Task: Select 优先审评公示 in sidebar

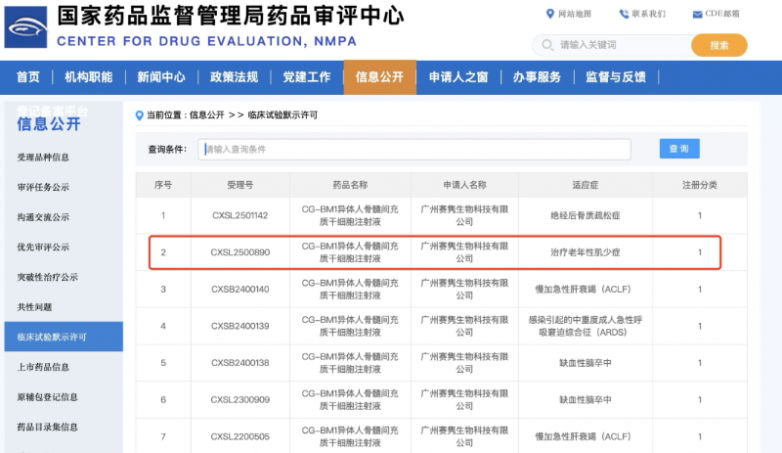Action: click(43, 247)
